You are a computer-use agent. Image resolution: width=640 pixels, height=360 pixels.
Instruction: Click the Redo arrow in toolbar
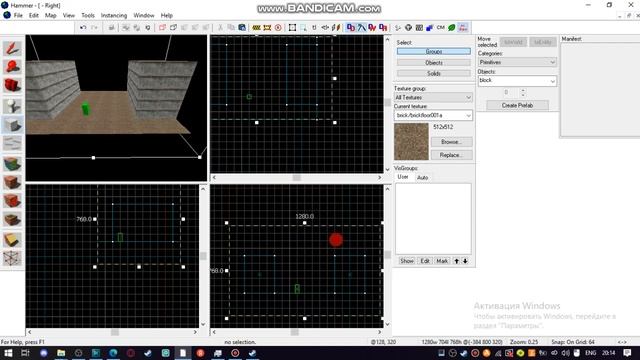(x=94, y=27)
